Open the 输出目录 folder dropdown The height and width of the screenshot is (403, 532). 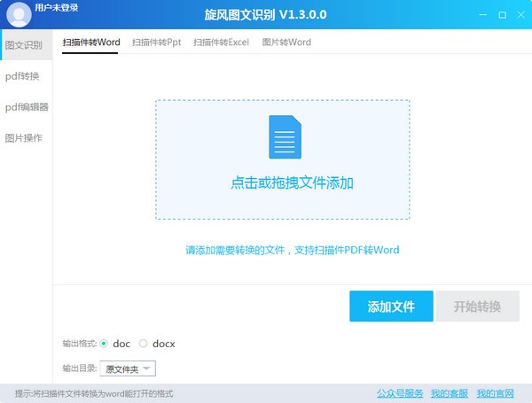point(129,368)
